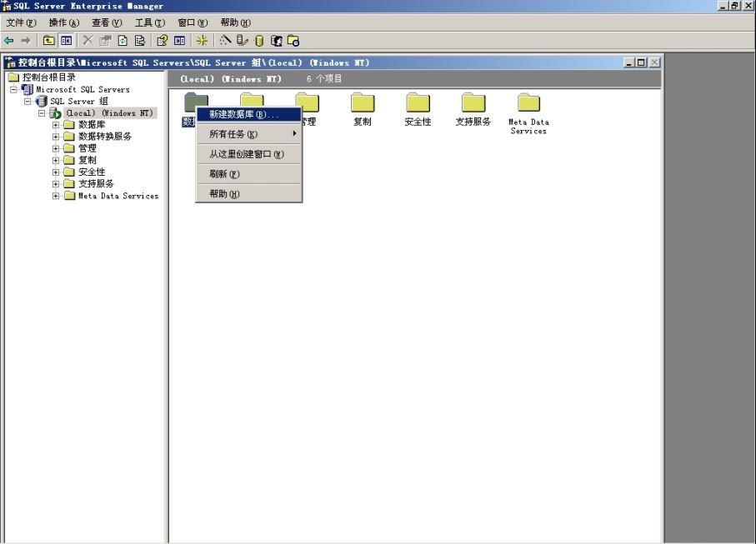Open the 查看 menu
Viewport: 756px width, 544px height.
(107, 22)
